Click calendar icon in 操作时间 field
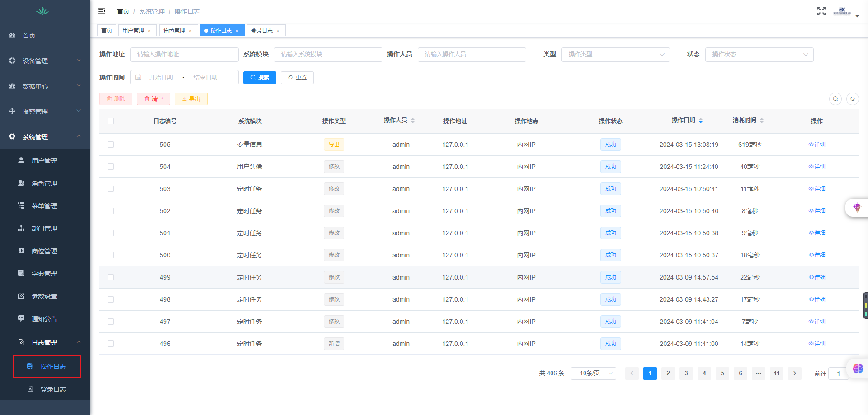 [138, 77]
